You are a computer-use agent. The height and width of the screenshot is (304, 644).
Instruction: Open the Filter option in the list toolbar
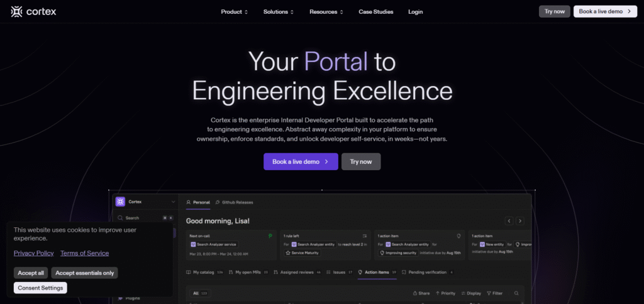click(494, 293)
